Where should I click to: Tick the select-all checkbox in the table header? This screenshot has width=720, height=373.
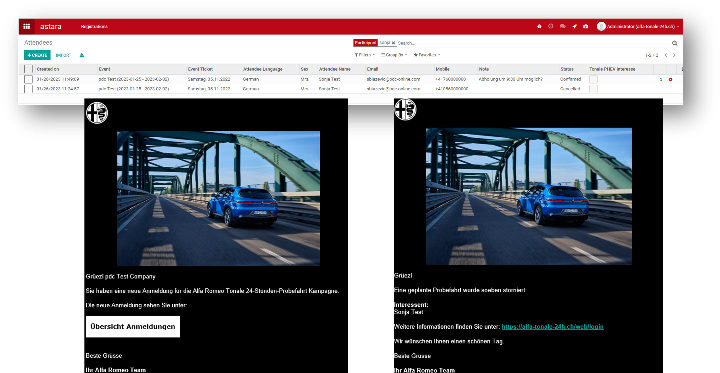28,69
